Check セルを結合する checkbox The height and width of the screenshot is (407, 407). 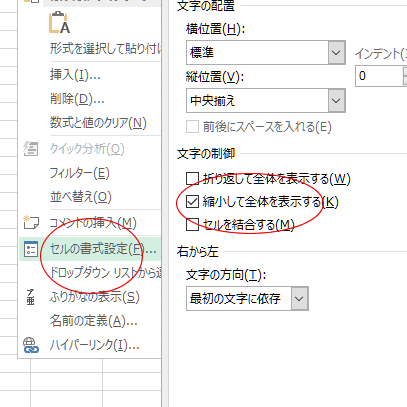point(192,224)
